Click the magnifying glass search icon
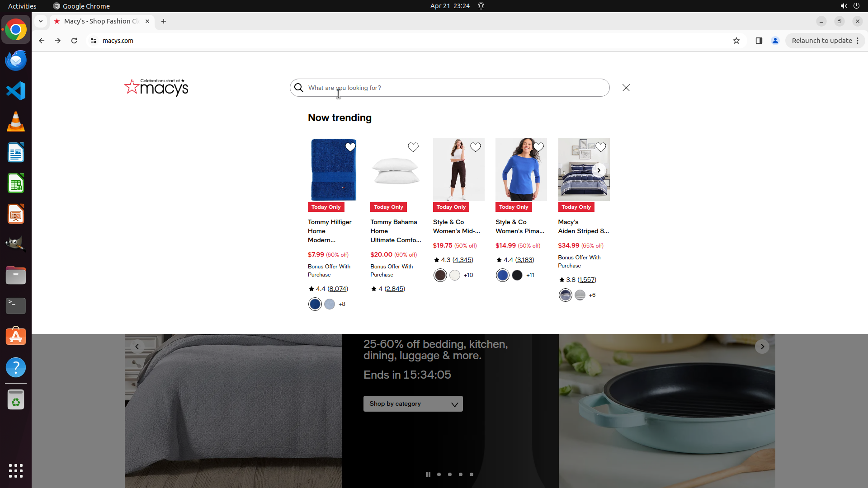 299,88
